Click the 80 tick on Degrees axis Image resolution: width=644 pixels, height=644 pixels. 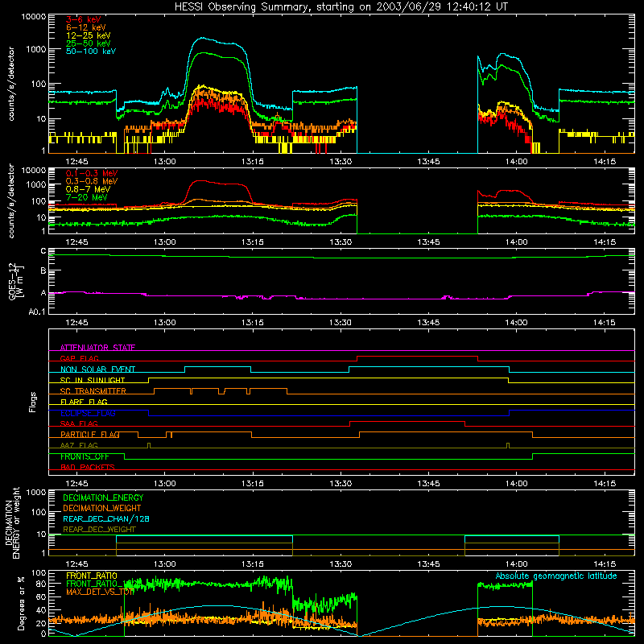tap(42, 583)
